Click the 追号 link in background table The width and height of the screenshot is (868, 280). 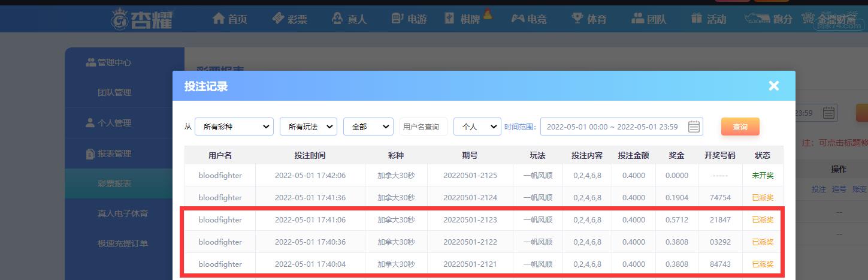coord(839,189)
